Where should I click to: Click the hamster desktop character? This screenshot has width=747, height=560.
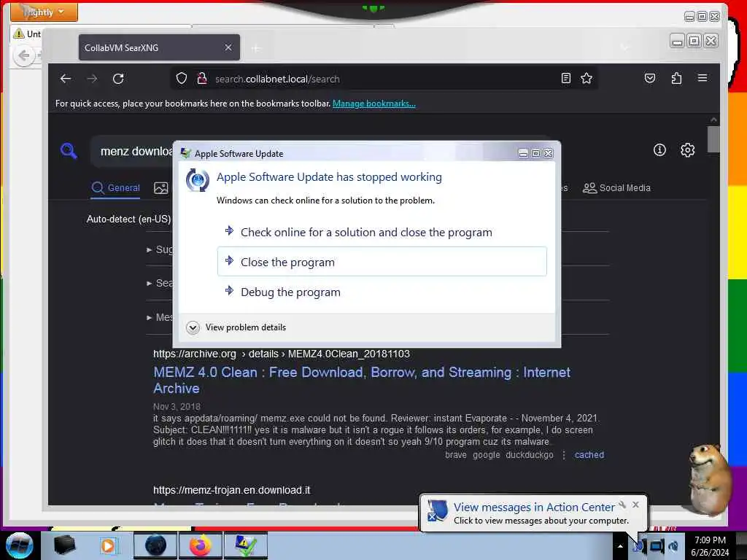[x=709, y=480]
